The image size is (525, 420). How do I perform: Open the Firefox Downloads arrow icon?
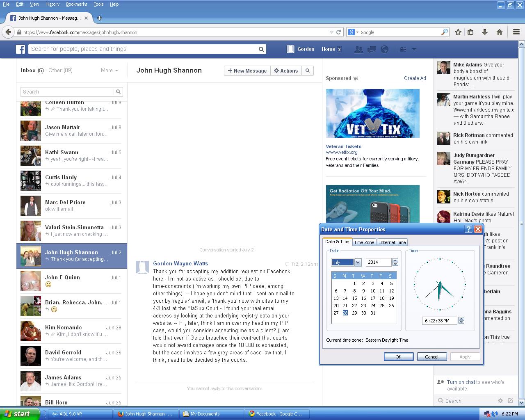pos(484,32)
